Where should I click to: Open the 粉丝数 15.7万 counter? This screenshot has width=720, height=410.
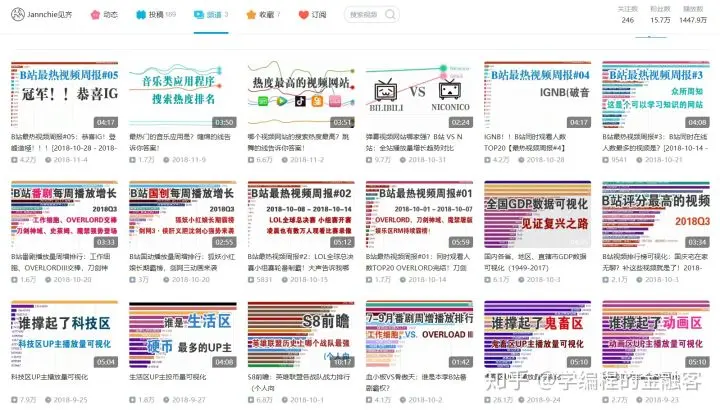[x=660, y=15]
